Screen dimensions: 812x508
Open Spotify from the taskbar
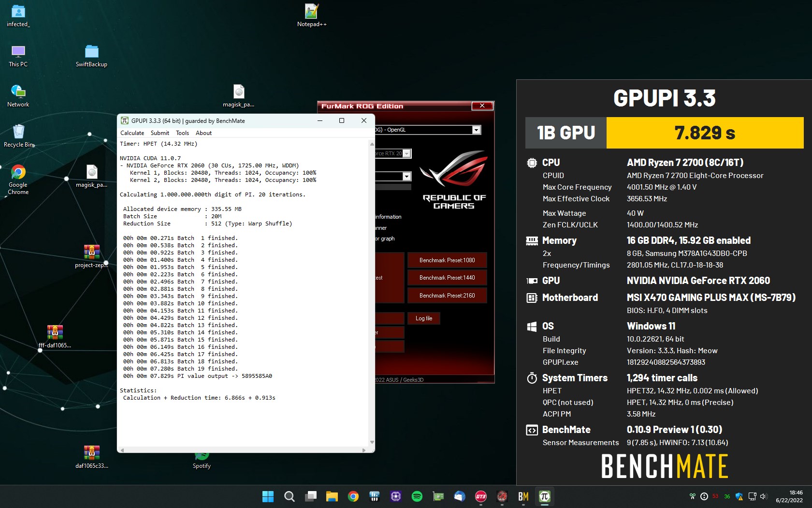pos(417,496)
